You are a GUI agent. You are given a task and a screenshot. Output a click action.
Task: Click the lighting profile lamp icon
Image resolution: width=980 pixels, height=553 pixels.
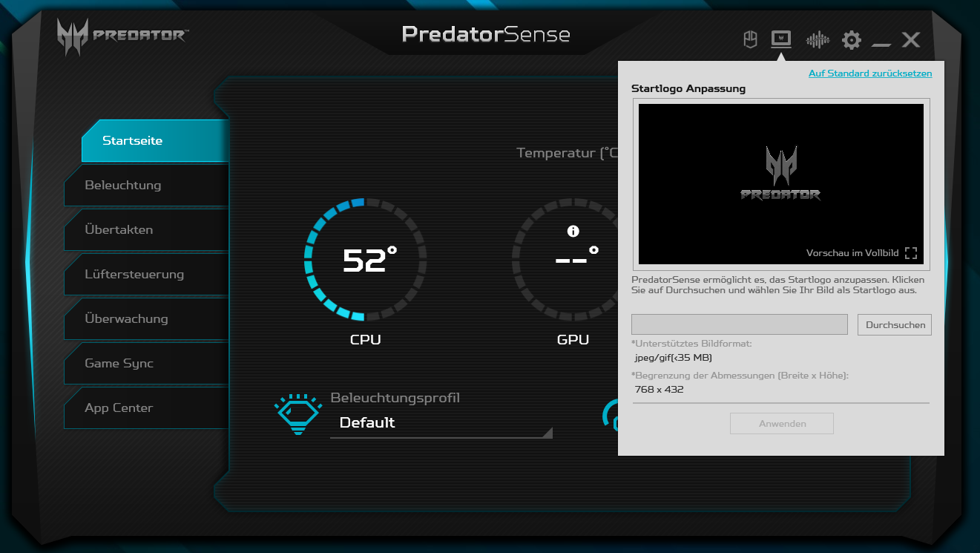coord(298,414)
